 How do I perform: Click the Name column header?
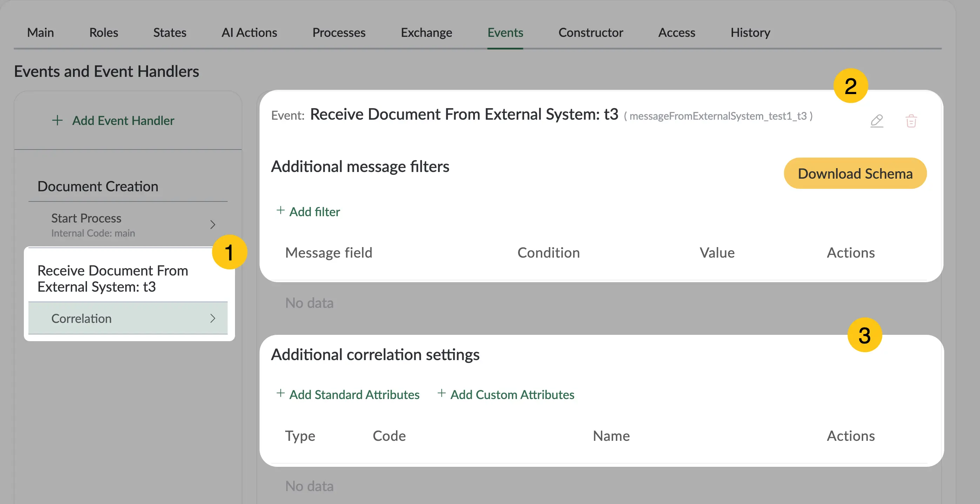tap(611, 436)
